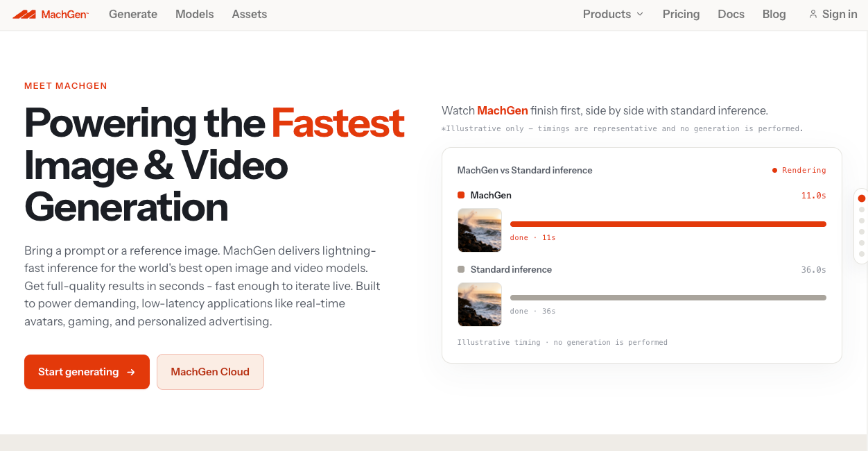Open the Assets nav item

click(250, 14)
